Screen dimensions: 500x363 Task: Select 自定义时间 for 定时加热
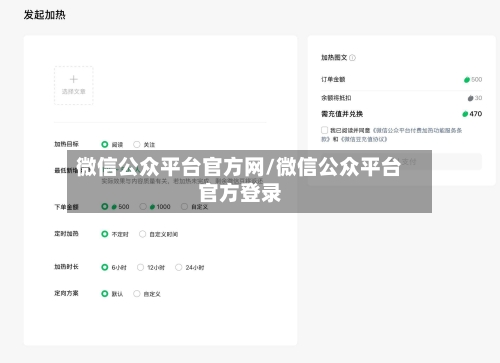142,234
